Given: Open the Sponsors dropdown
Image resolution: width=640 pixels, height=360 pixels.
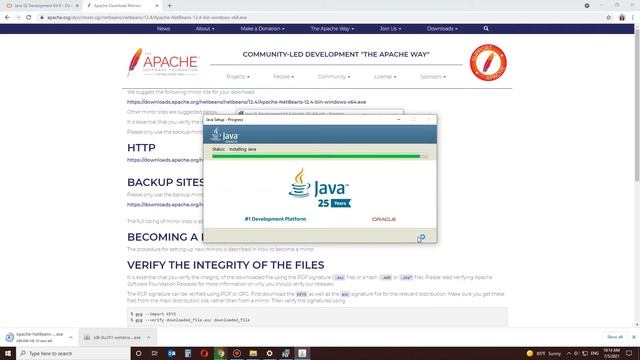Looking at the screenshot, I should tap(433, 77).
